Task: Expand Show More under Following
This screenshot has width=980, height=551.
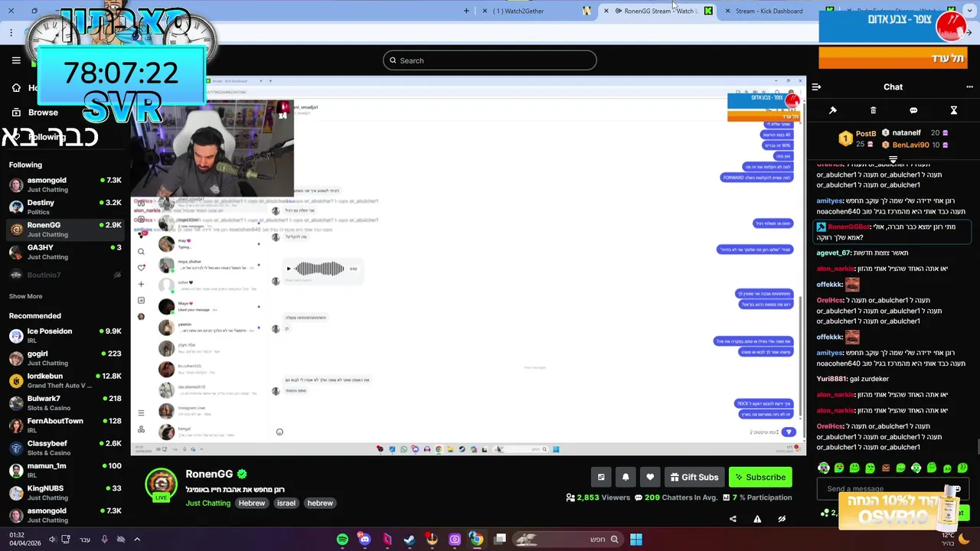Action: tap(25, 296)
